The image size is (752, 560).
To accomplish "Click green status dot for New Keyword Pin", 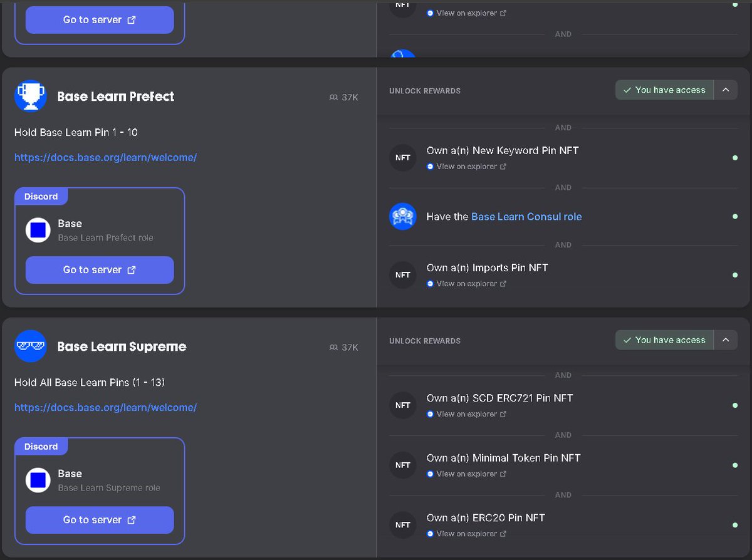I will pos(735,158).
